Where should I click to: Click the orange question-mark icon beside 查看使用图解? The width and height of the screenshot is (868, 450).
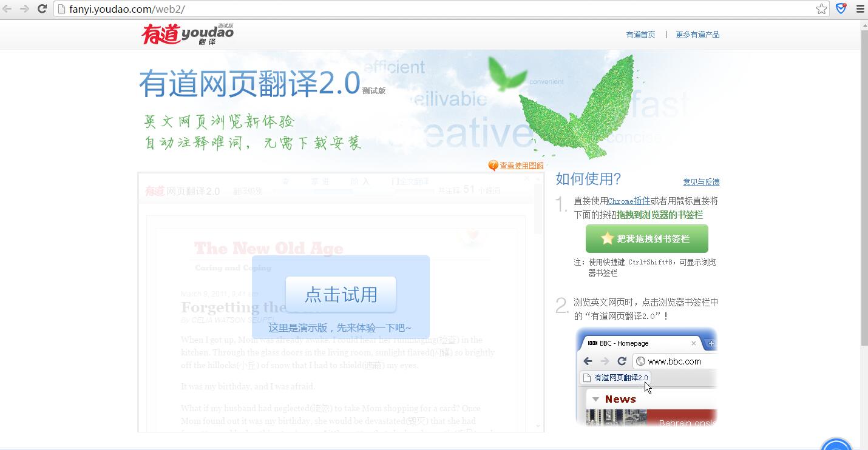tap(493, 166)
